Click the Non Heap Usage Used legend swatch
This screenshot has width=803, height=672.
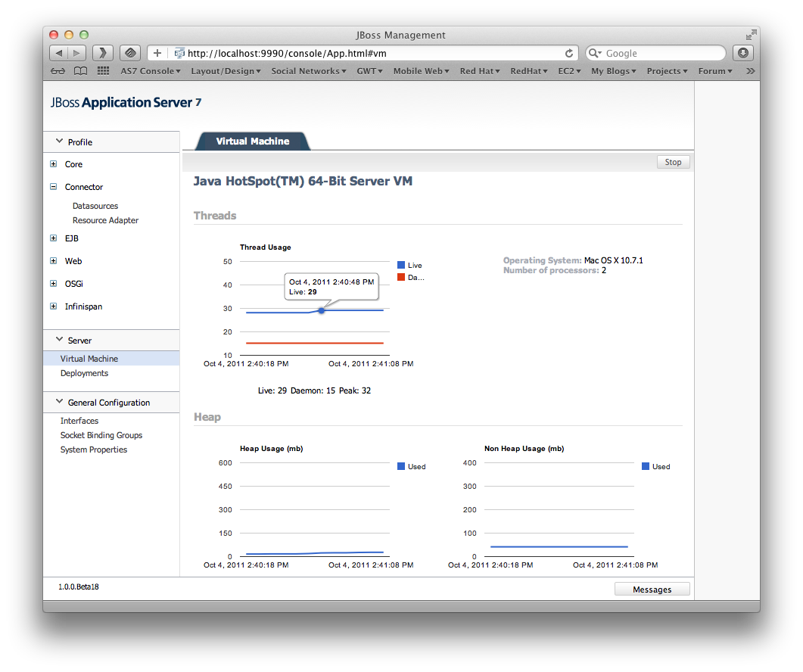646,466
